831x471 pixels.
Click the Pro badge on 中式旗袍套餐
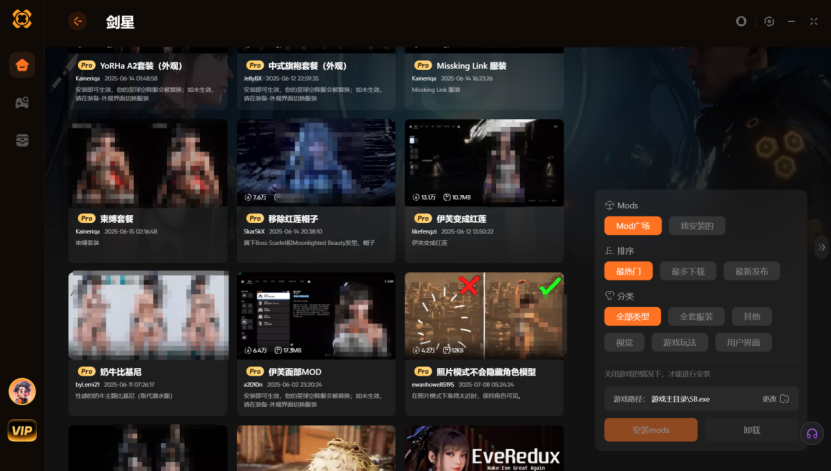tap(255, 65)
